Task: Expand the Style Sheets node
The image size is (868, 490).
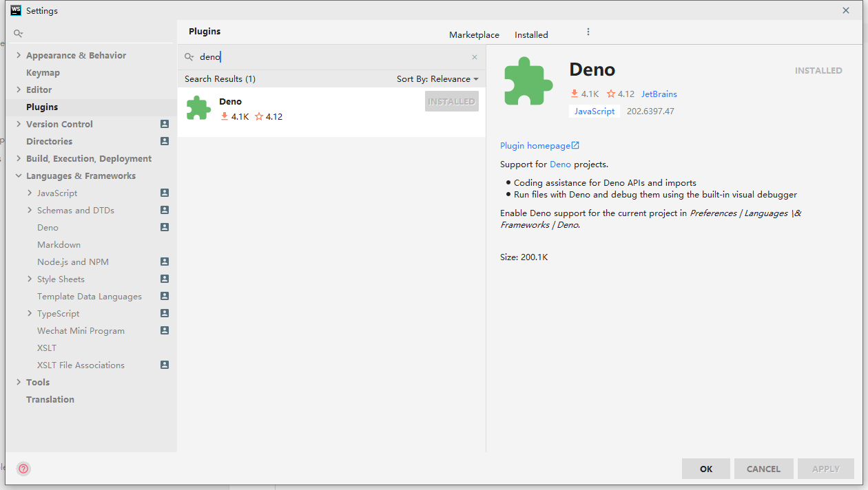Action: [x=30, y=279]
